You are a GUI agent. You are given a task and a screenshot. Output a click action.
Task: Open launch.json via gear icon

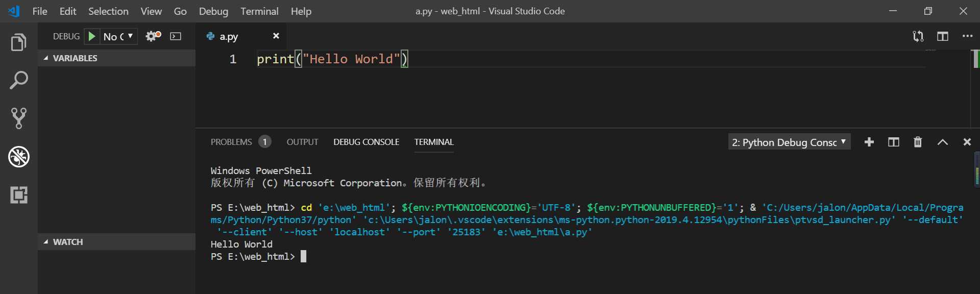click(x=153, y=36)
